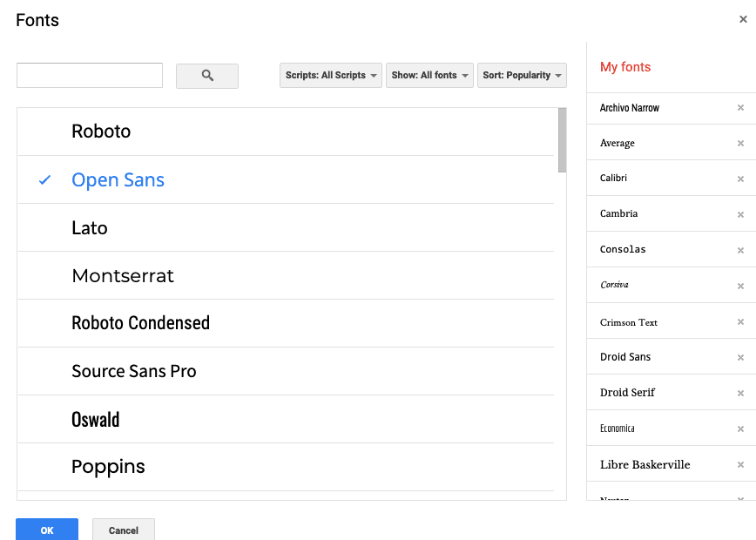Viewport: 756px width, 540px height.
Task: Add Roboto font to list
Action: (286, 132)
